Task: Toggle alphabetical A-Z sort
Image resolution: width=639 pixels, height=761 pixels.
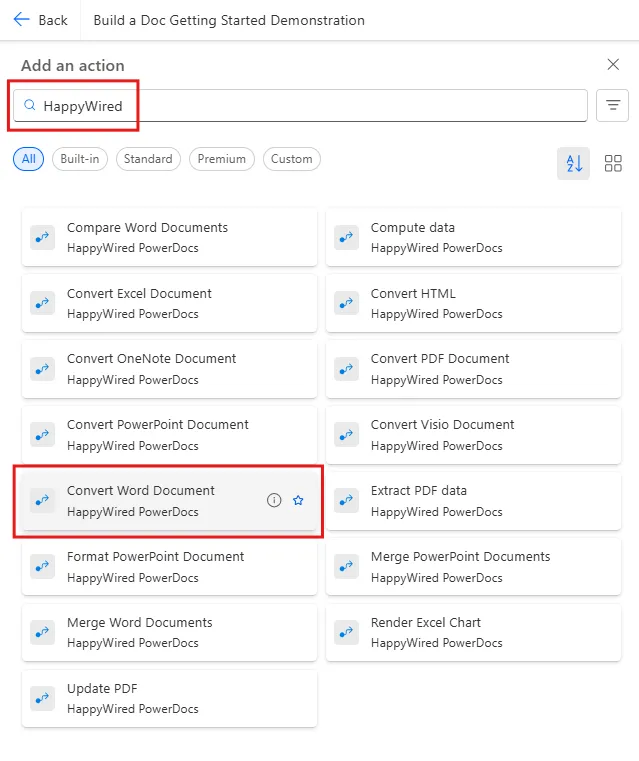Action: coord(573,164)
